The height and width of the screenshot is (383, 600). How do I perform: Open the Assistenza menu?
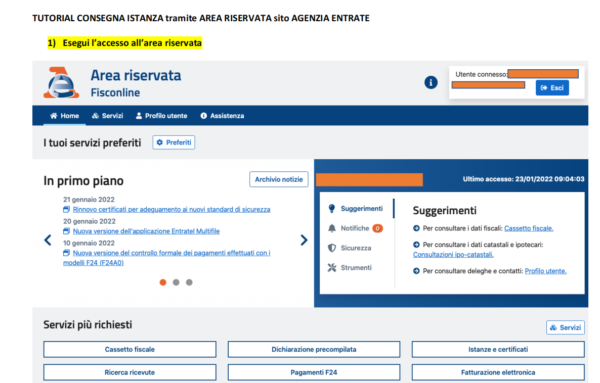click(x=222, y=116)
